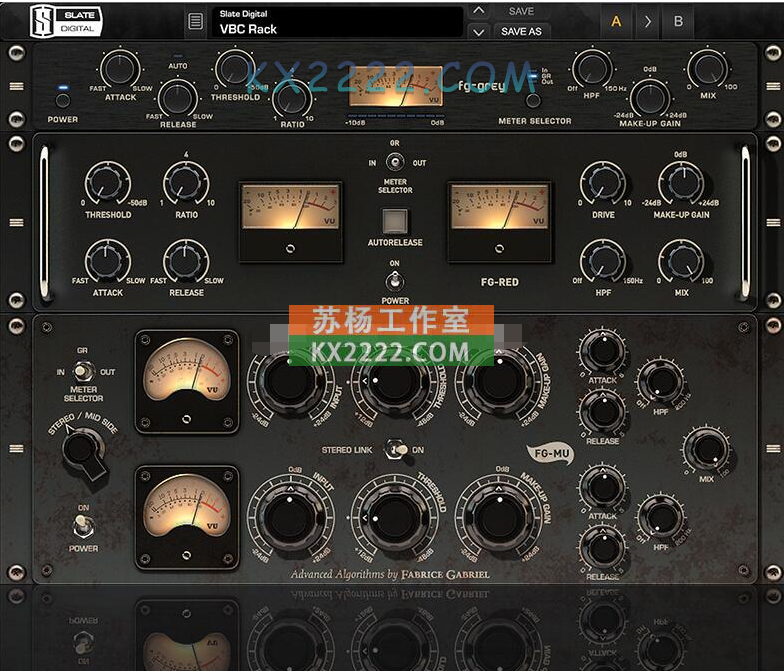Screen dimensions: 784x671
Task: Click the FG-Red MAKE-UP GAIN knob
Action: tap(681, 183)
